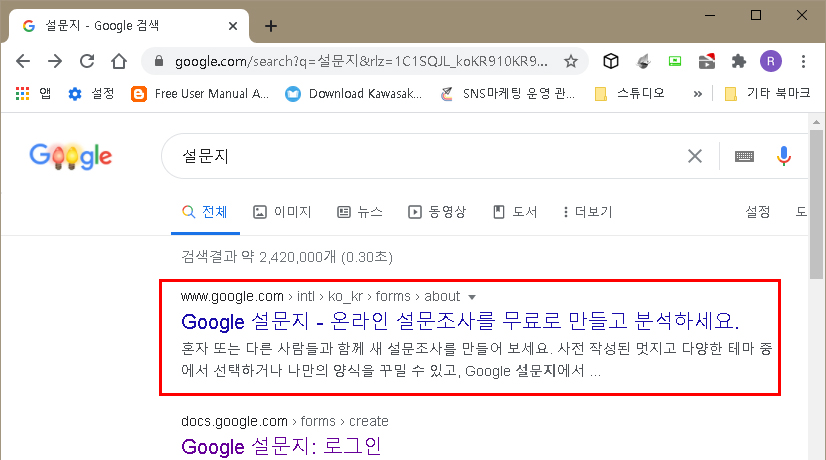826x460 pixels.
Task: Close the 설문지 - Google 검색 tab
Action: [x=233, y=26]
